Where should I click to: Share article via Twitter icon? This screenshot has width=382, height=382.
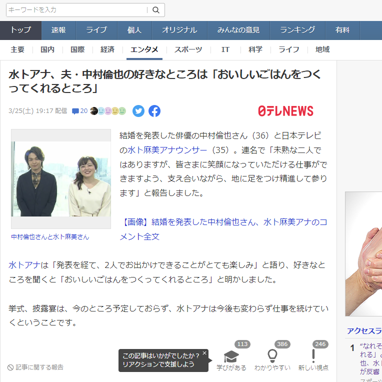(138, 111)
